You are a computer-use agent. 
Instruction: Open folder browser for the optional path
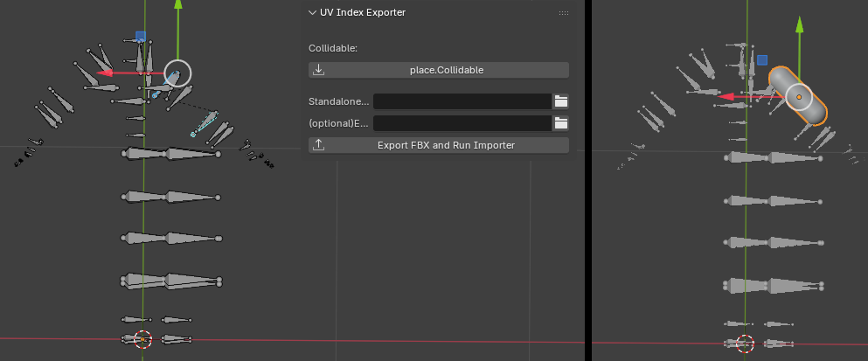point(561,122)
